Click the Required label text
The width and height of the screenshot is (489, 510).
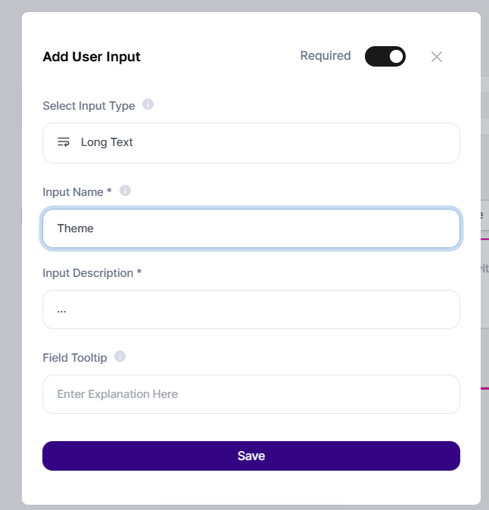pyautogui.click(x=325, y=56)
